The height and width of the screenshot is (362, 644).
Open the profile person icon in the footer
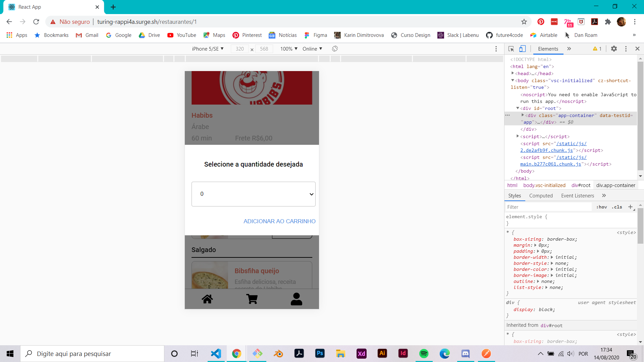[296, 299]
